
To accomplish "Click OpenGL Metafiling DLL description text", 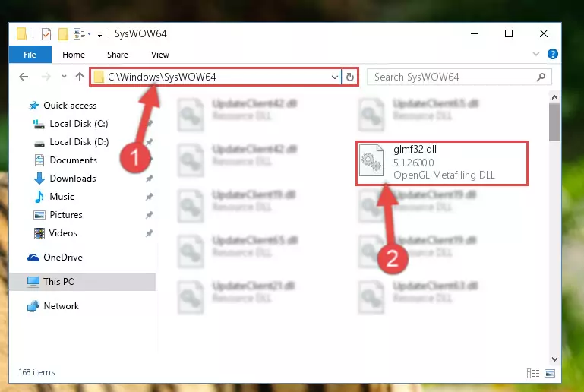I will (x=444, y=175).
